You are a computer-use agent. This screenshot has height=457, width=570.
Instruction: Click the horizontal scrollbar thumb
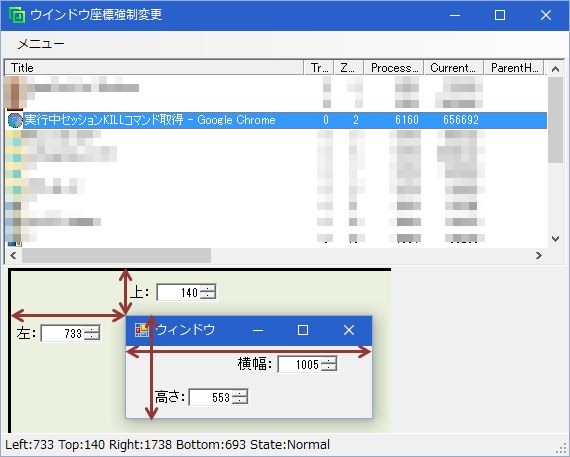(116, 256)
